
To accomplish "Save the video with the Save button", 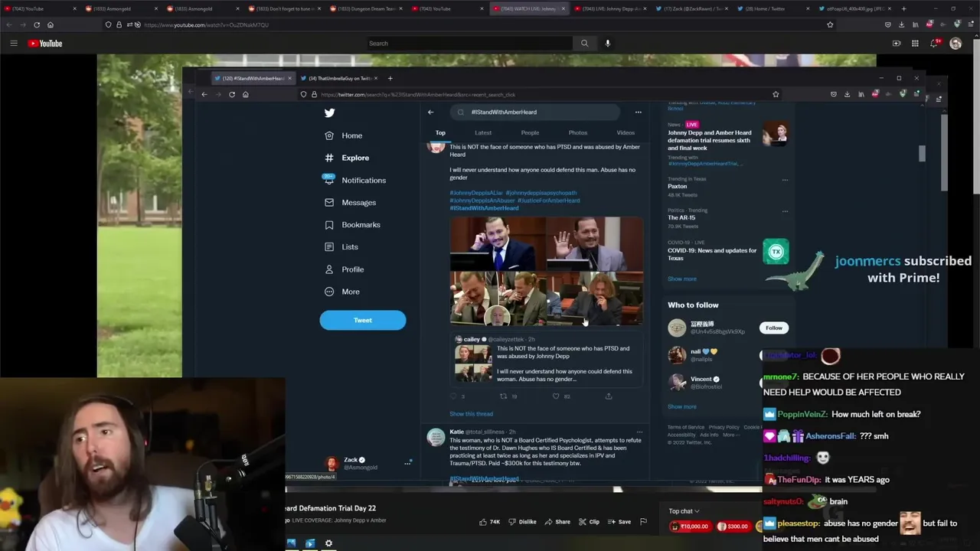I will pyautogui.click(x=619, y=522).
